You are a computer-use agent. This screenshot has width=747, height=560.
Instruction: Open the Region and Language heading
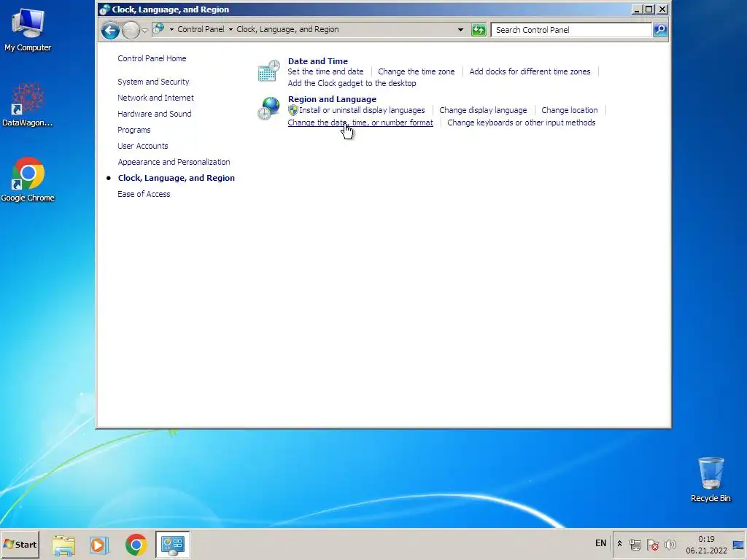pos(332,99)
